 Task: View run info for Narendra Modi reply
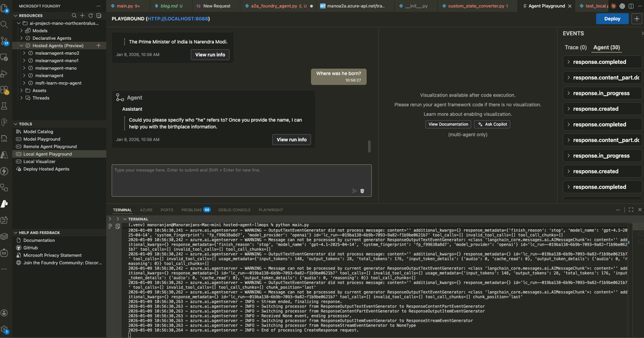tap(210, 55)
